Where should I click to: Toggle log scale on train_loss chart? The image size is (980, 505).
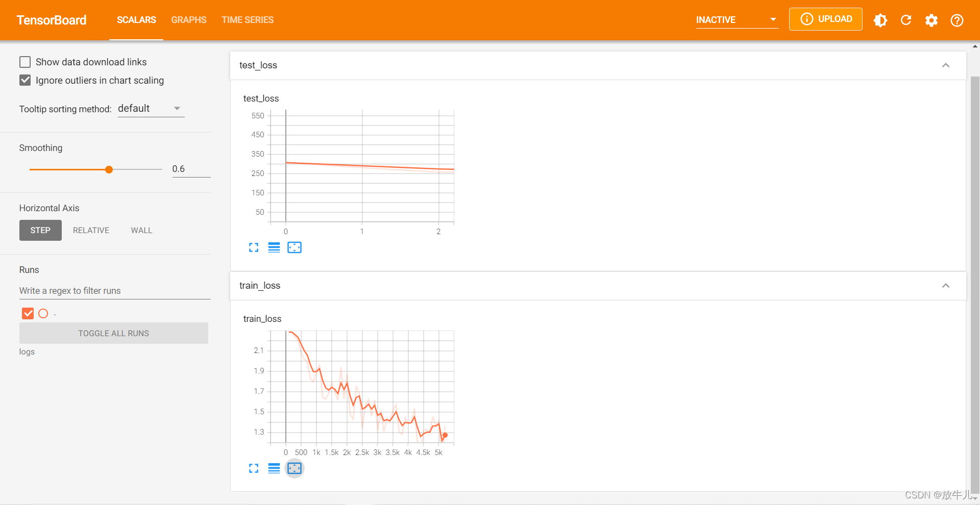274,468
